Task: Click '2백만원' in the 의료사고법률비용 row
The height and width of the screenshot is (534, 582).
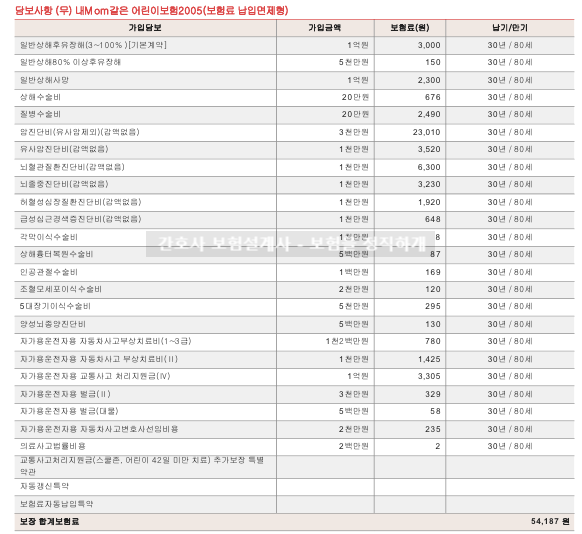Action: pos(353,446)
